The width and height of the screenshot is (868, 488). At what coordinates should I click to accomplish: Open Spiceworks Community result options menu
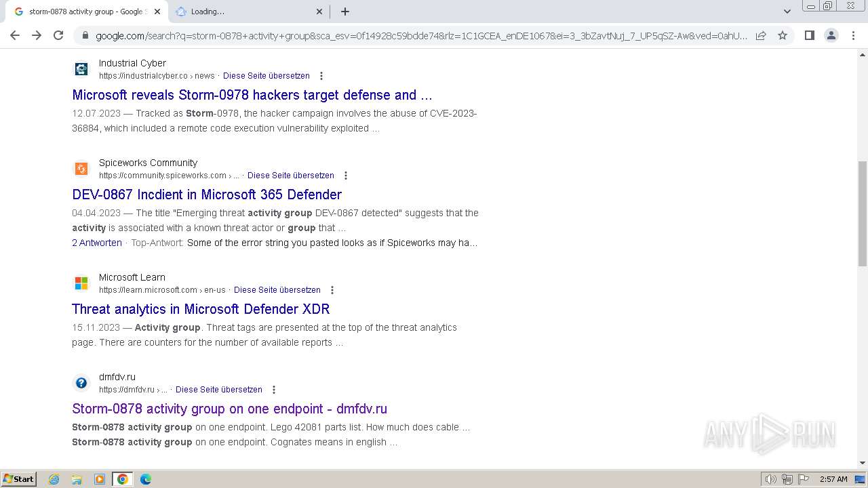click(346, 176)
